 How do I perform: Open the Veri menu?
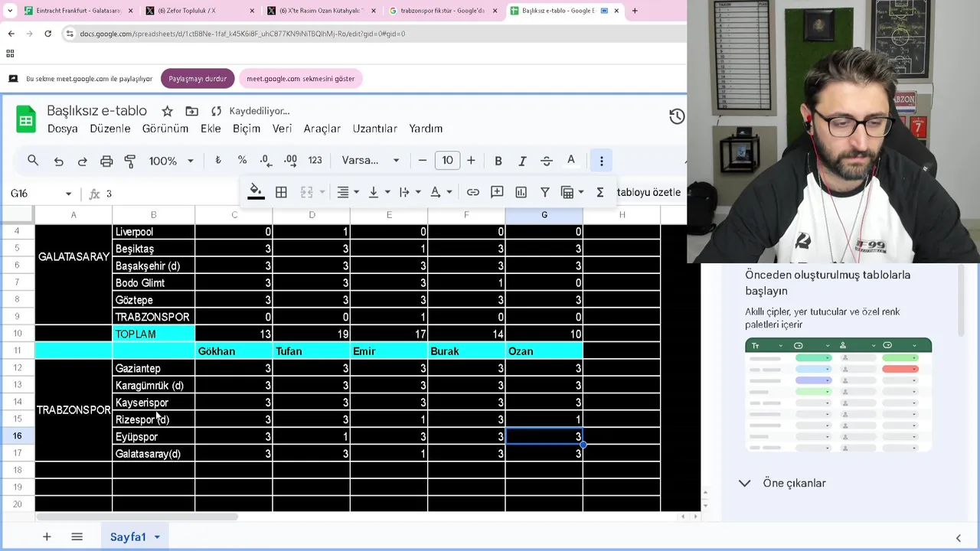[283, 129]
